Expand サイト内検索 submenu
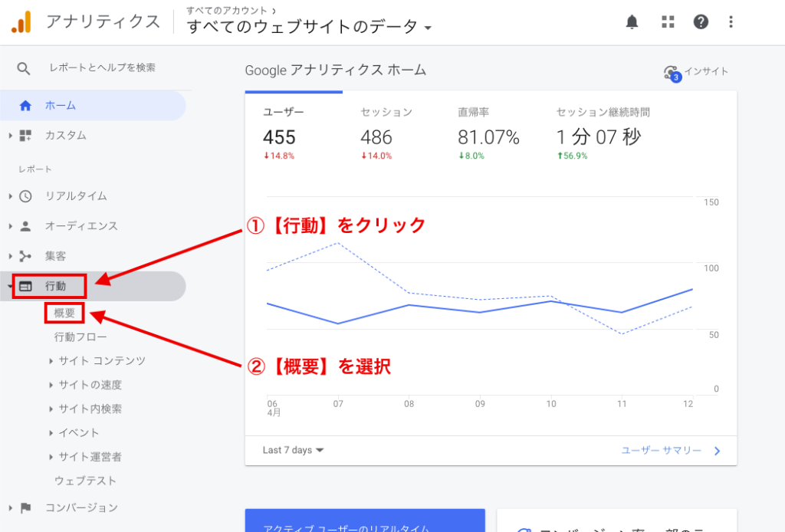Viewport: 785px width, 532px height. click(x=51, y=409)
